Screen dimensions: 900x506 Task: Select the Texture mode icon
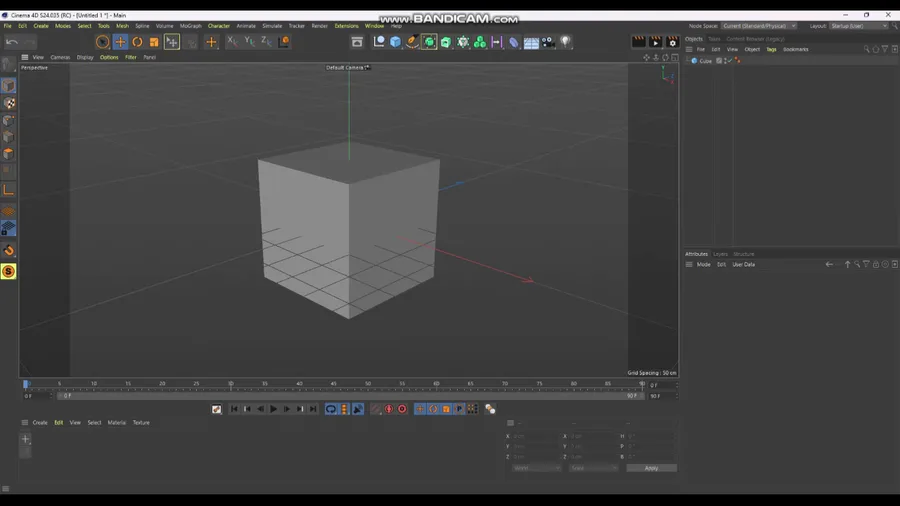tap(9, 103)
